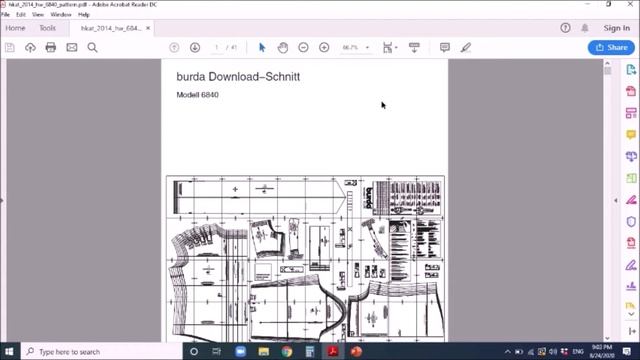This screenshot has width=640, height=360.
Task: Open Zoom app from the taskbar
Action: [x=240, y=351]
